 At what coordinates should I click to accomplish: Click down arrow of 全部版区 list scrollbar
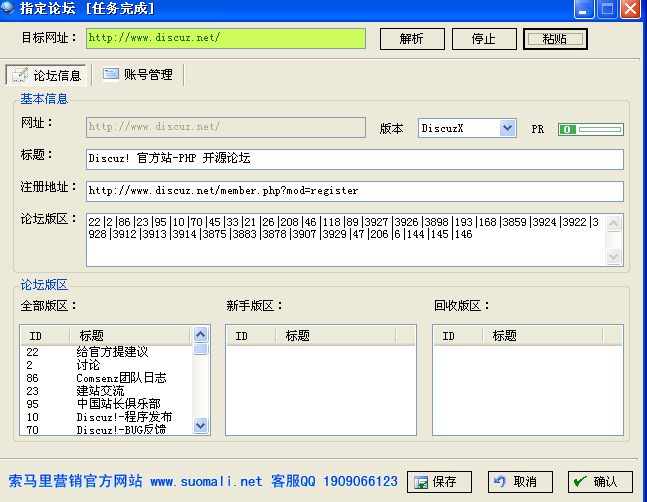pos(201,425)
